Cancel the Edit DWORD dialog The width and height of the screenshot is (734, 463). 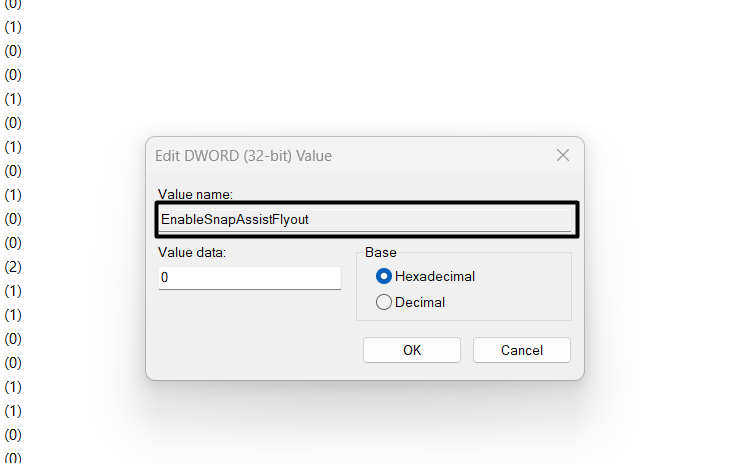pyautogui.click(x=521, y=350)
